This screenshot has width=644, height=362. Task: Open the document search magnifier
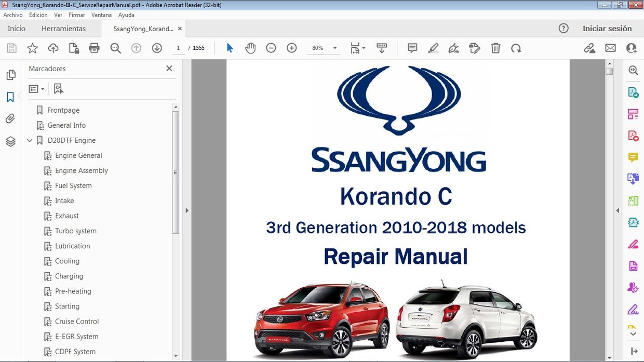tap(115, 48)
